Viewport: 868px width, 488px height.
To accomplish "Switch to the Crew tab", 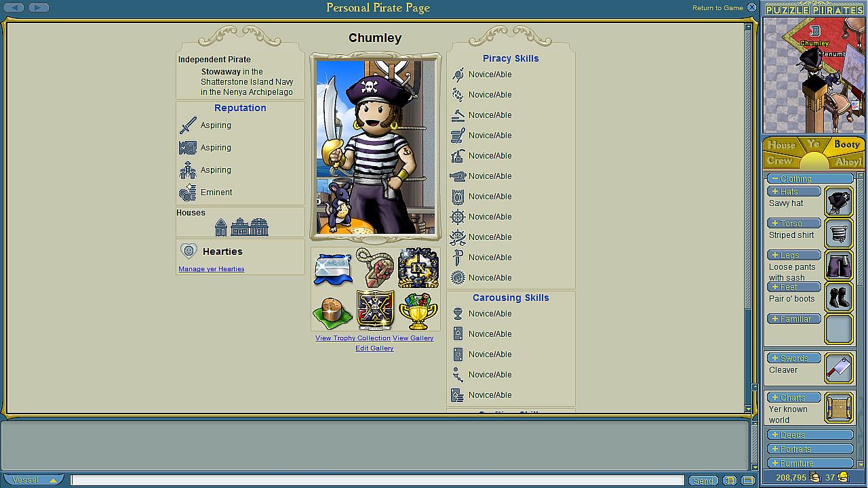I will coord(780,161).
